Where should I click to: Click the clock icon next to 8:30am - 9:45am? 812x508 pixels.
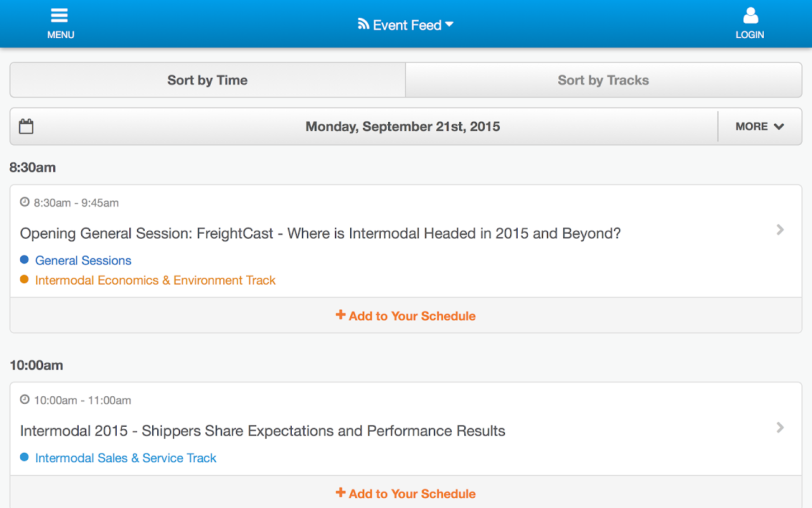(25, 202)
